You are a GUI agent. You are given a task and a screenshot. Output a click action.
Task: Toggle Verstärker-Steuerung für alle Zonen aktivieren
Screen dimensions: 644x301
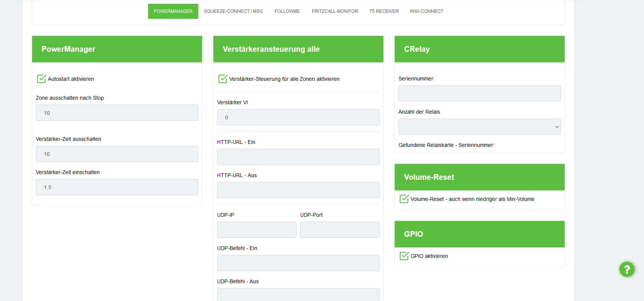pyautogui.click(x=223, y=79)
